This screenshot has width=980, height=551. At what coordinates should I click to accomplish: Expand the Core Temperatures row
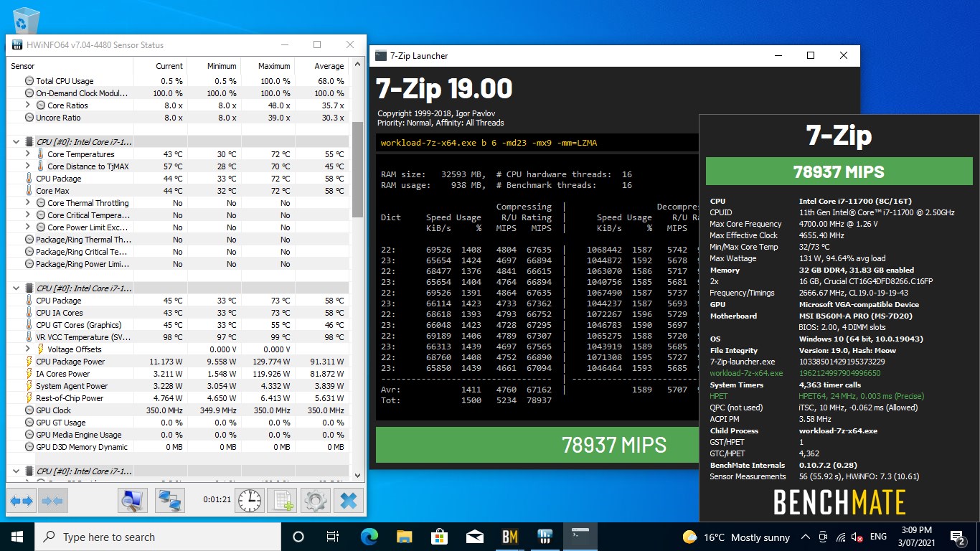(28, 154)
